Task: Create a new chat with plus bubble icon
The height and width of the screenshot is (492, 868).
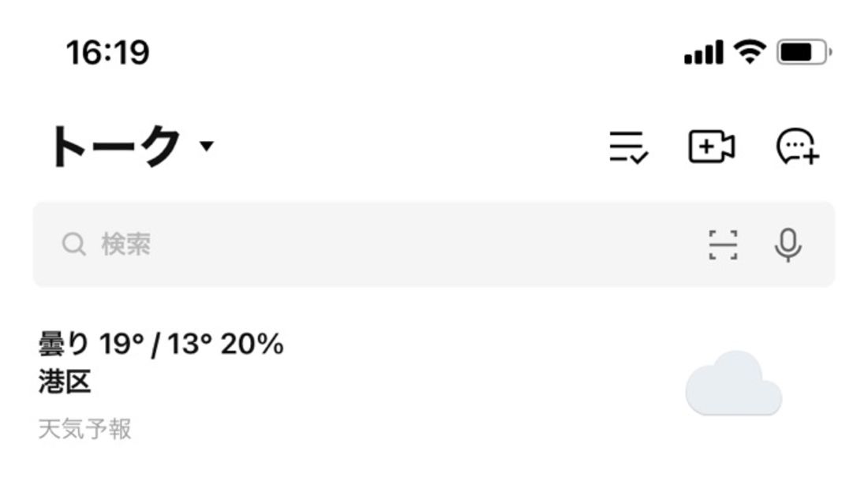Action: coord(797,147)
